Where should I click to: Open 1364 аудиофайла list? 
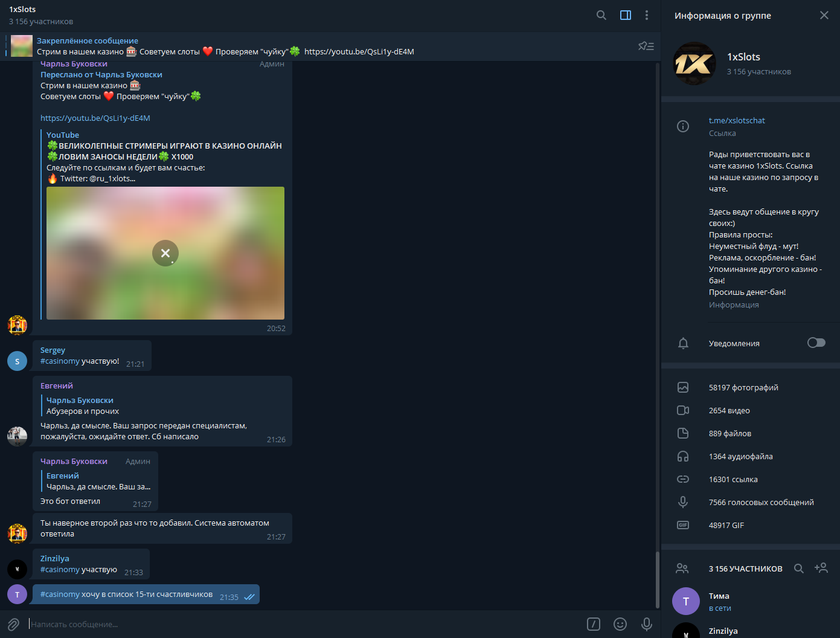click(x=741, y=456)
